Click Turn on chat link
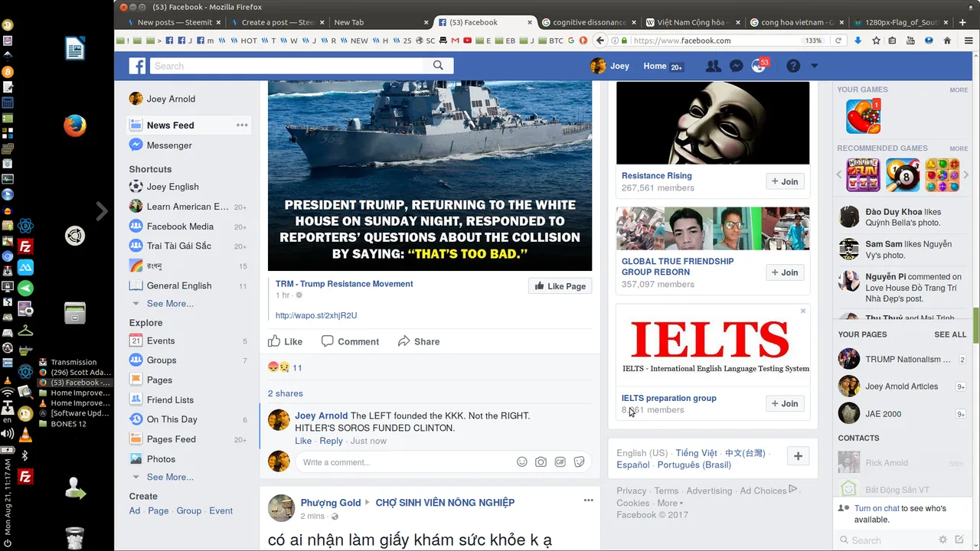The width and height of the screenshot is (980, 551). [877, 508]
